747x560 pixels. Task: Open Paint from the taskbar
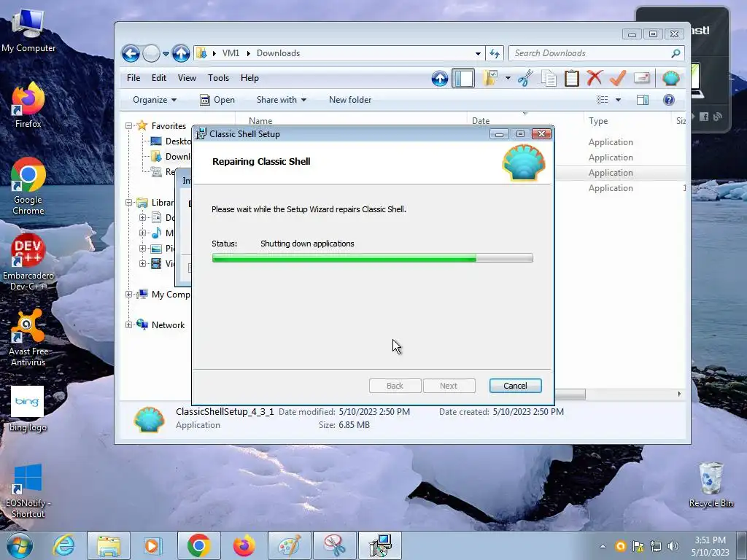(x=289, y=545)
